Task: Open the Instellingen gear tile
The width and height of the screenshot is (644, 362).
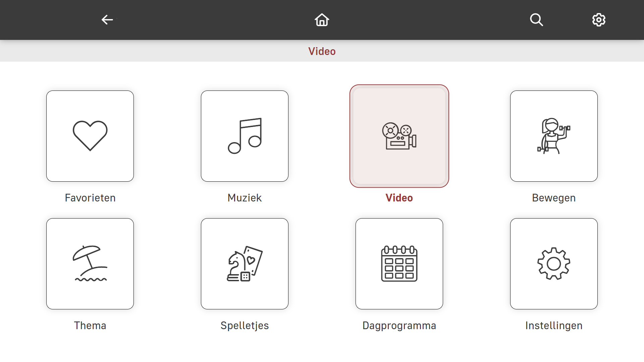Action: tap(554, 264)
